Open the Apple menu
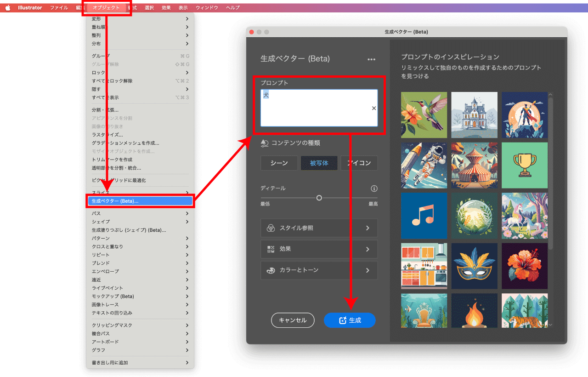Image resolution: width=588 pixels, height=377 pixels. pyautogui.click(x=8, y=8)
